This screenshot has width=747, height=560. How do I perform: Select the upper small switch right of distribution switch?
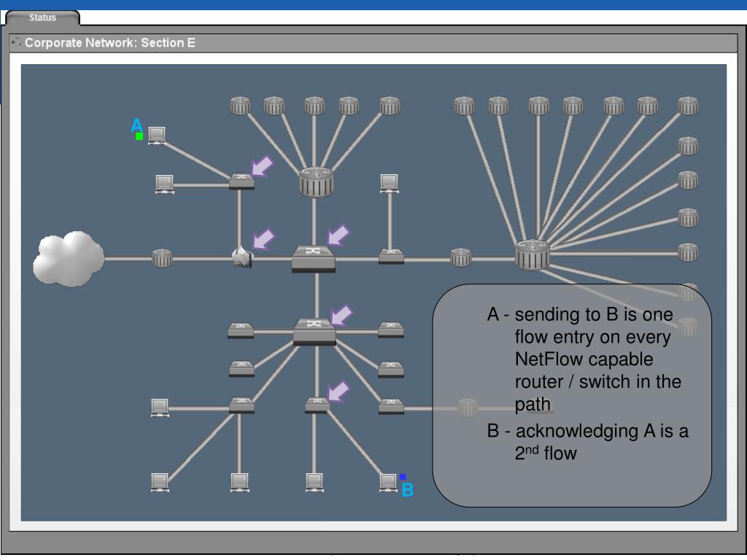click(x=391, y=330)
